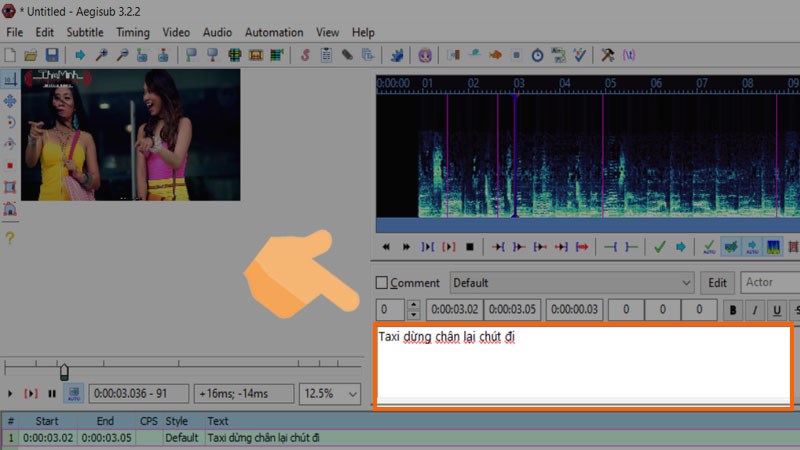800x450 pixels.
Task: Open the Timing Post-Processor clock icon
Action: point(537,55)
